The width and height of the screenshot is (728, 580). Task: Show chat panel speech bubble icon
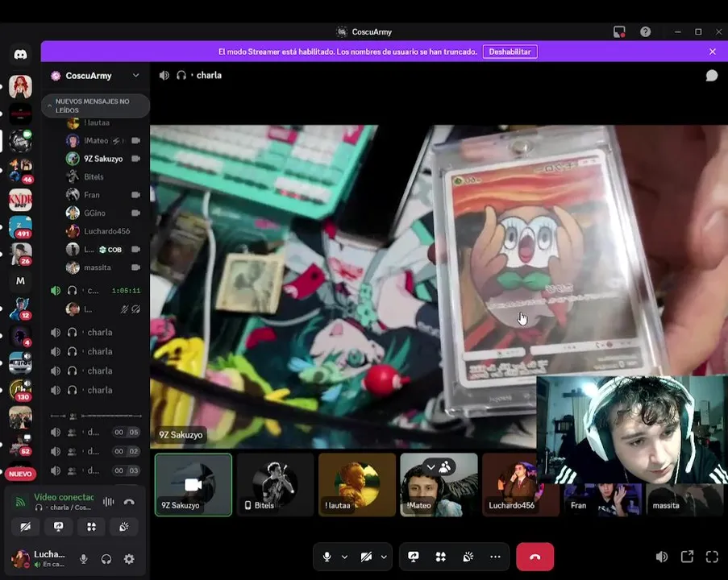[x=711, y=76]
